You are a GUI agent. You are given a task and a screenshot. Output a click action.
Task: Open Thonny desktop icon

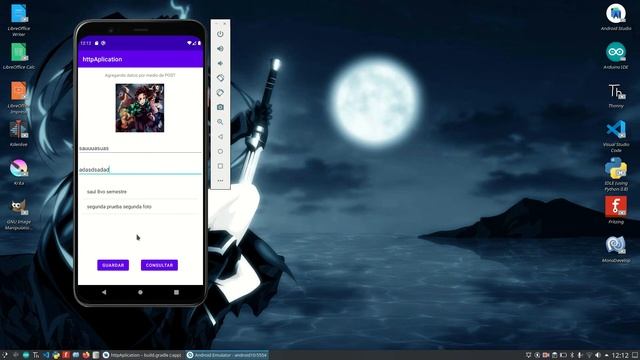(x=616, y=95)
